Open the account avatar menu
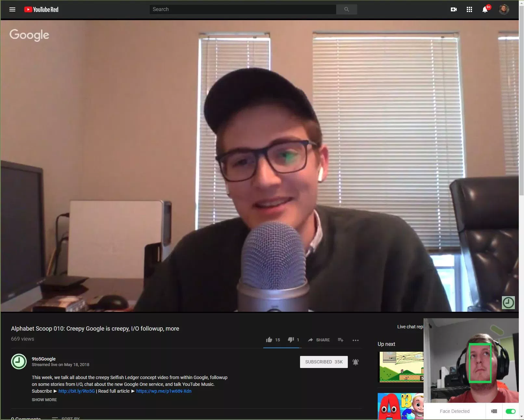Image resolution: width=524 pixels, height=420 pixels. [504, 9]
